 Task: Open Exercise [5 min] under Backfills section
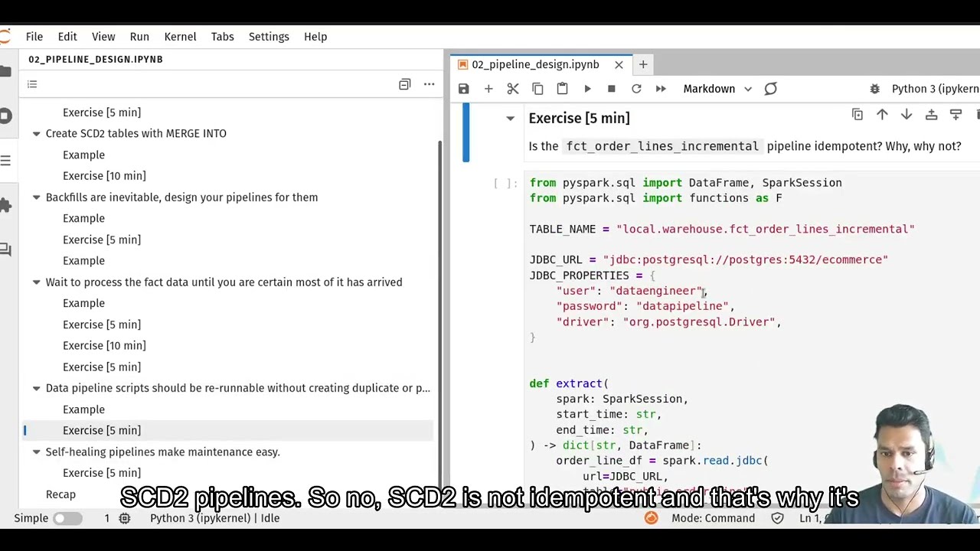pyautogui.click(x=102, y=240)
